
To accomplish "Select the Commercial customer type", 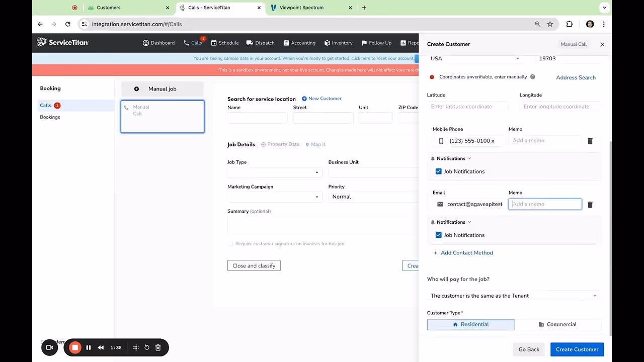I will point(557,324).
